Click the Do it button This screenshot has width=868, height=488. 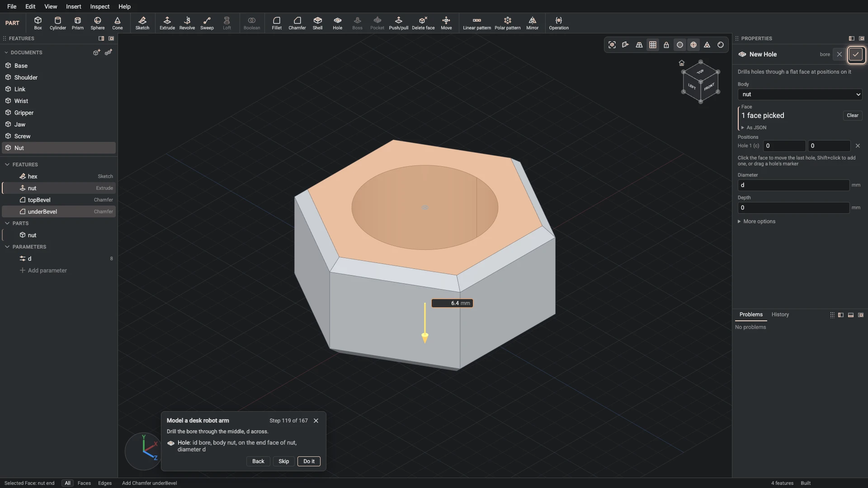(309, 461)
